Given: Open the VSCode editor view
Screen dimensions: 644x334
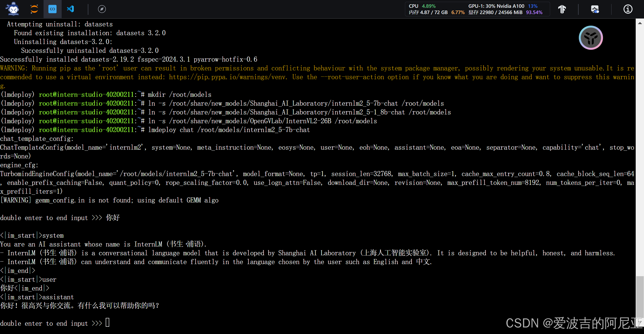Looking at the screenshot, I should coord(70,9).
